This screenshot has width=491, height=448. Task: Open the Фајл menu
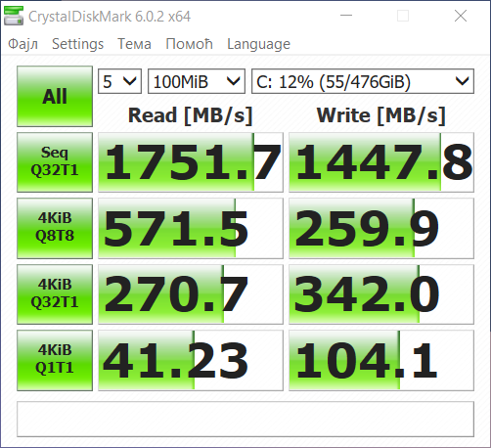[x=22, y=44]
